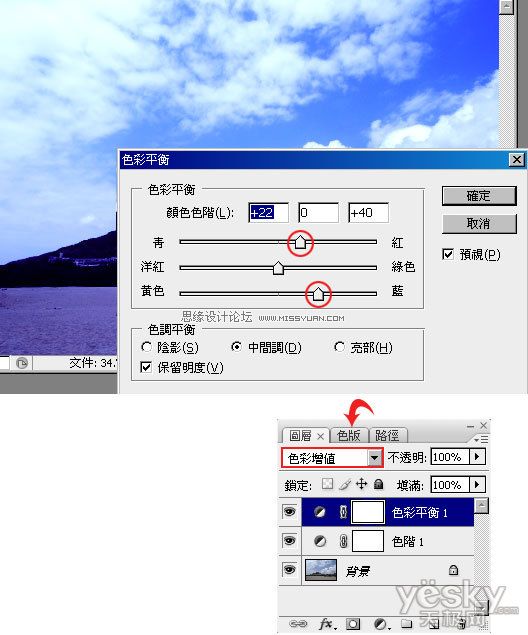Click the middle color level field showing 0
The image size is (528, 635).
point(318,213)
